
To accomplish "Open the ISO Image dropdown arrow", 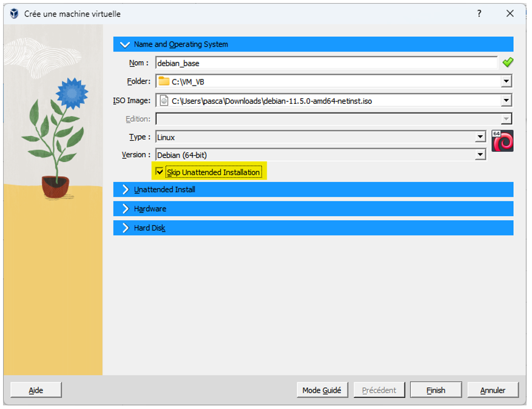I will click(506, 101).
